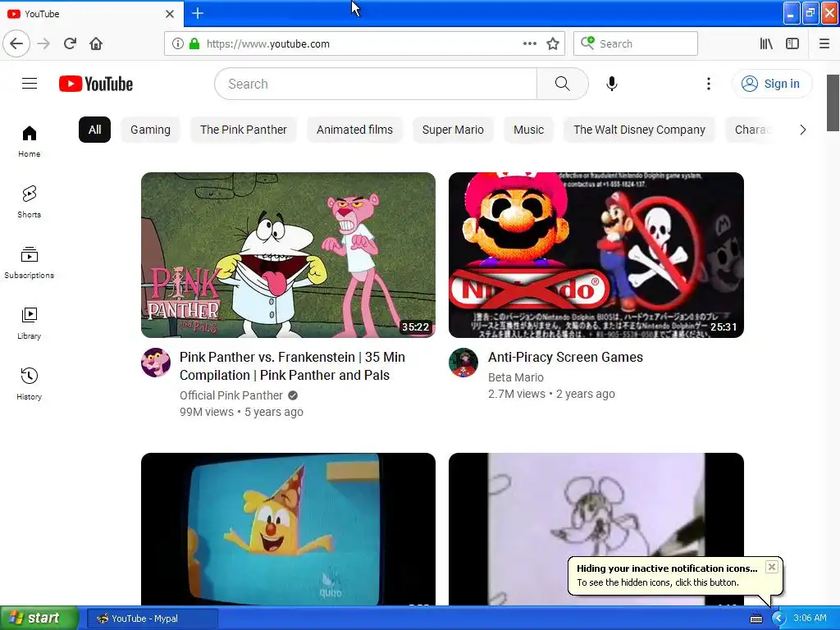Image resolution: width=840 pixels, height=630 pixels.
Task: Open Pink Panther vs. Frankenstein video title
Action: 293,367
